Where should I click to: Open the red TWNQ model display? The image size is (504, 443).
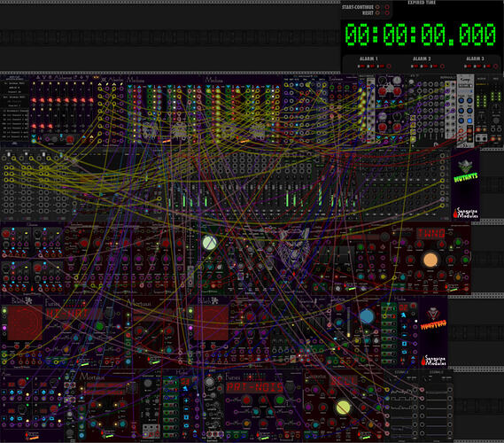coord(430,233)
